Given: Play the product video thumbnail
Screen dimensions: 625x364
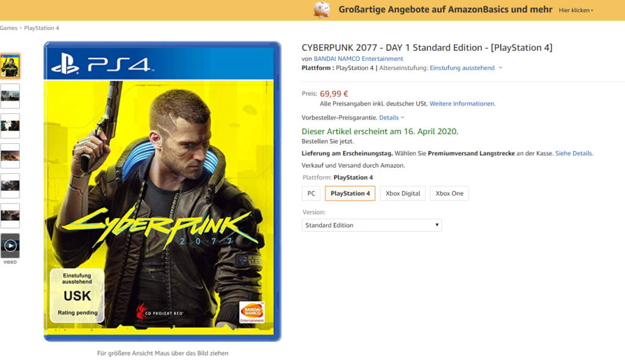Looking at the screenshot, I should 10,245.
